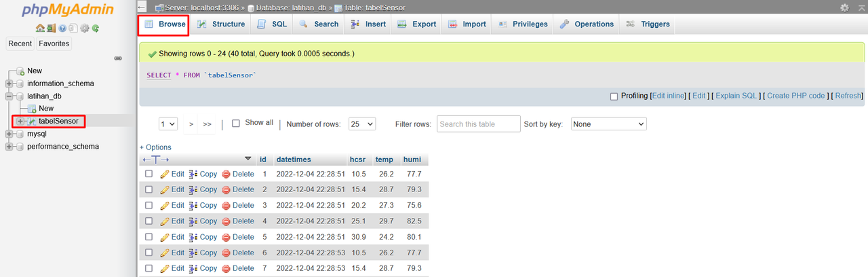Image resolution: width=868 pixels, height=277 pixels.
Task: Open the Export tab
Action: [416, 24]
